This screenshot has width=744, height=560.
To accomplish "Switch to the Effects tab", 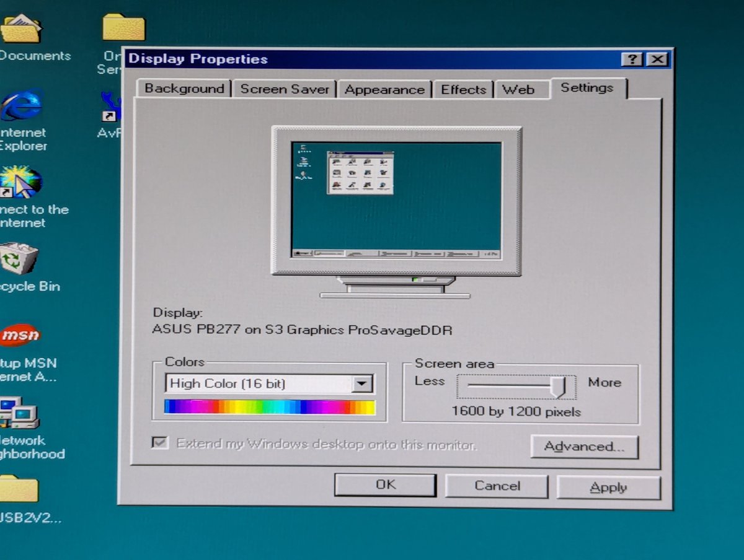I will click(463, 90).
